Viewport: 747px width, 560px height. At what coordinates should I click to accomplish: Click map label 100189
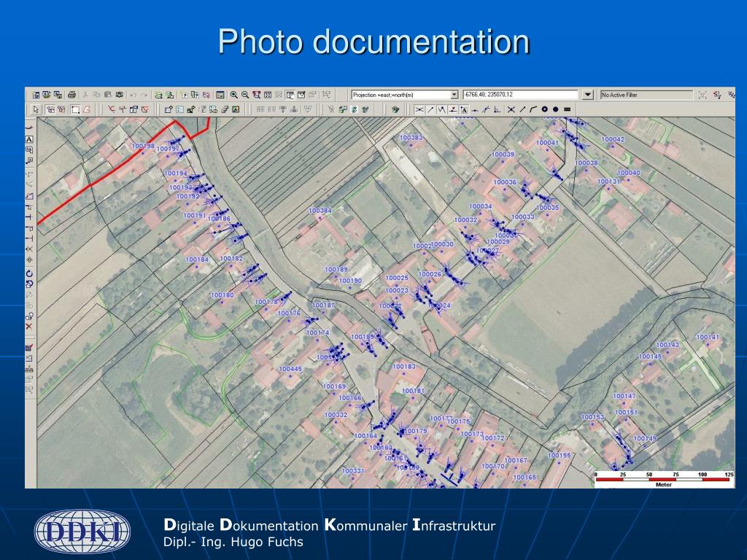coord(336,270)
